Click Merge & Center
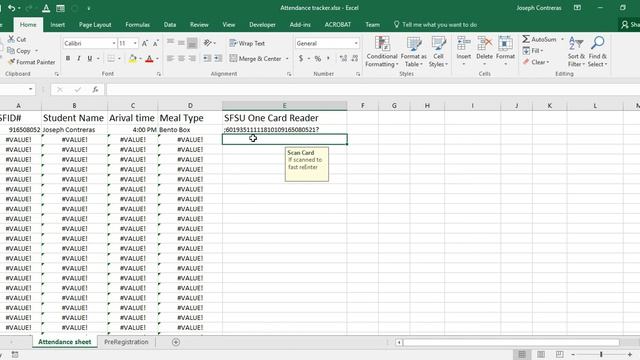 pos(256,59)
